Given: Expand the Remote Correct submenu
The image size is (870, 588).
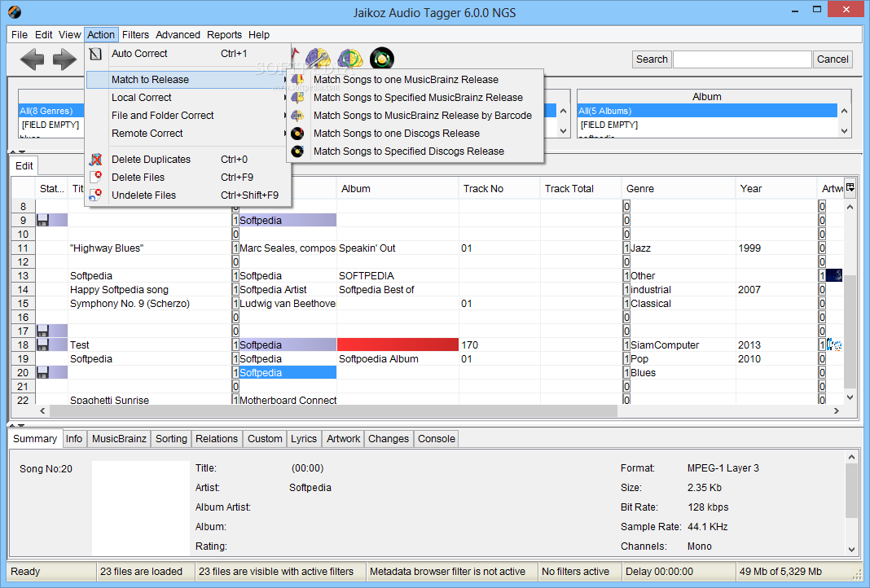Looking at the screenshot, I should [187, 133].
